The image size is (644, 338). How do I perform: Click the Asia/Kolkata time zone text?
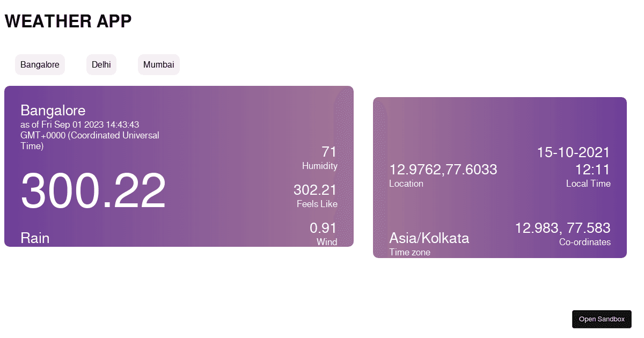tap(429, 238)
